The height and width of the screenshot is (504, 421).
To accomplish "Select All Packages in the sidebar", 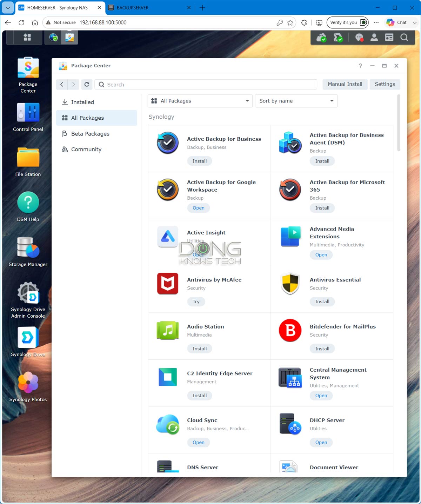I will pyautogui.click(x=96, y=118).
